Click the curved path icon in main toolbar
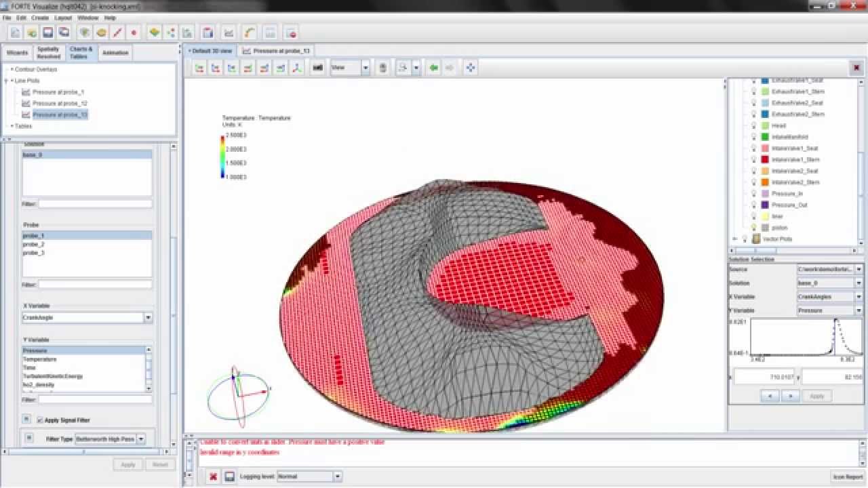This screenshot has width=868, height=488. click(x=250, y=33)
